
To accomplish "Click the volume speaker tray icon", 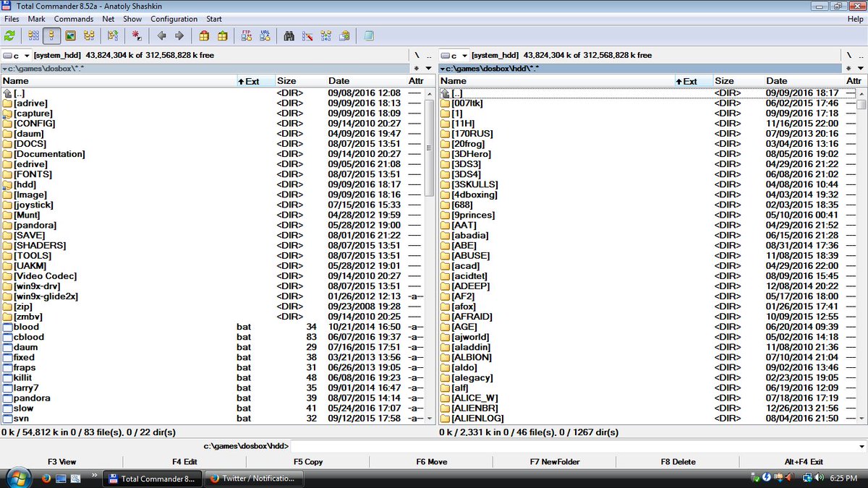I will pos(820,478).
